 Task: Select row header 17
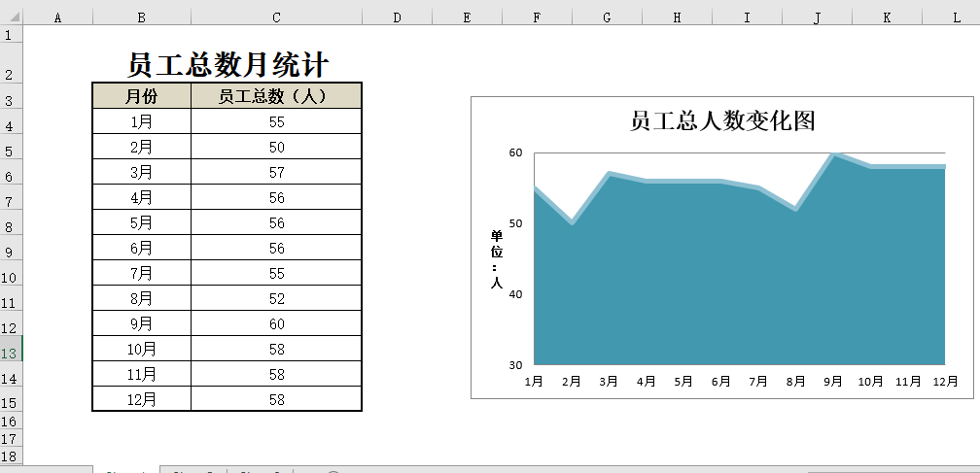(10, 439)
